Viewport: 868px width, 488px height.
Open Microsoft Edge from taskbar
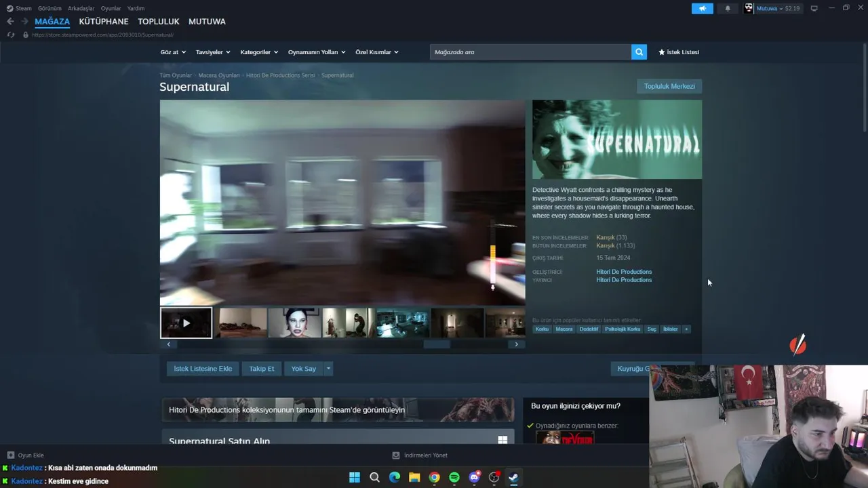[395, 477]
